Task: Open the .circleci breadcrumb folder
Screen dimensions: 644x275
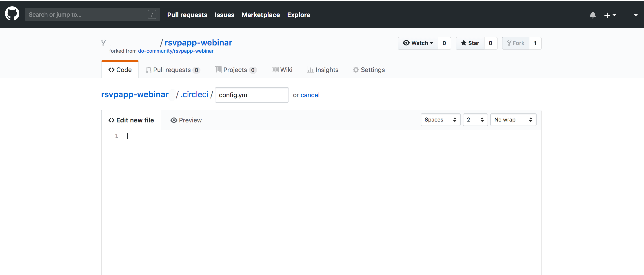Action: (194, 95)
